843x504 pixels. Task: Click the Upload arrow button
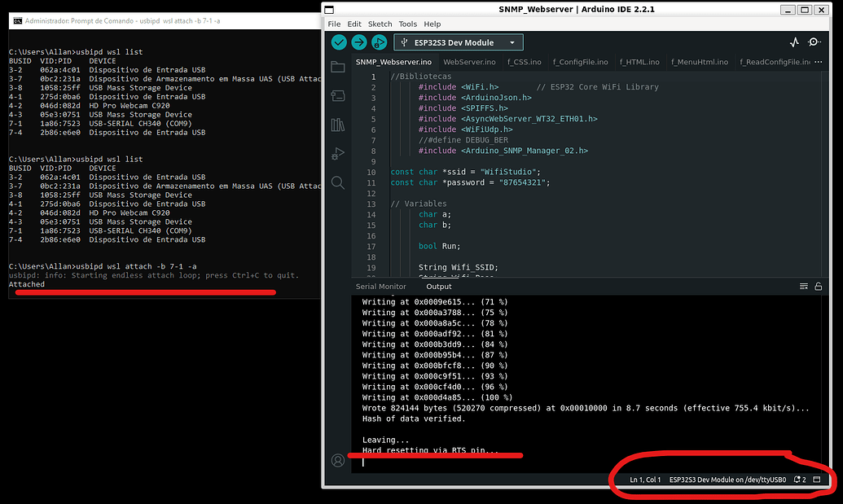pos(359,42)
